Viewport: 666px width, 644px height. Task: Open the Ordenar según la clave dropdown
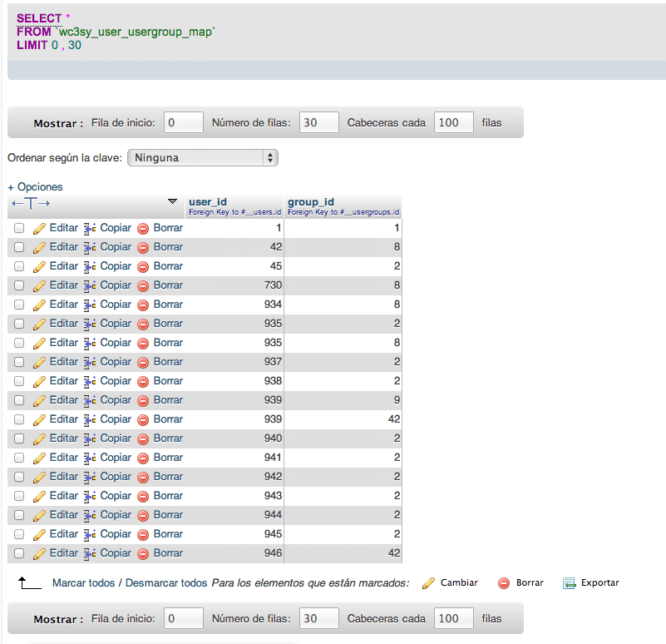coord(203,158)
